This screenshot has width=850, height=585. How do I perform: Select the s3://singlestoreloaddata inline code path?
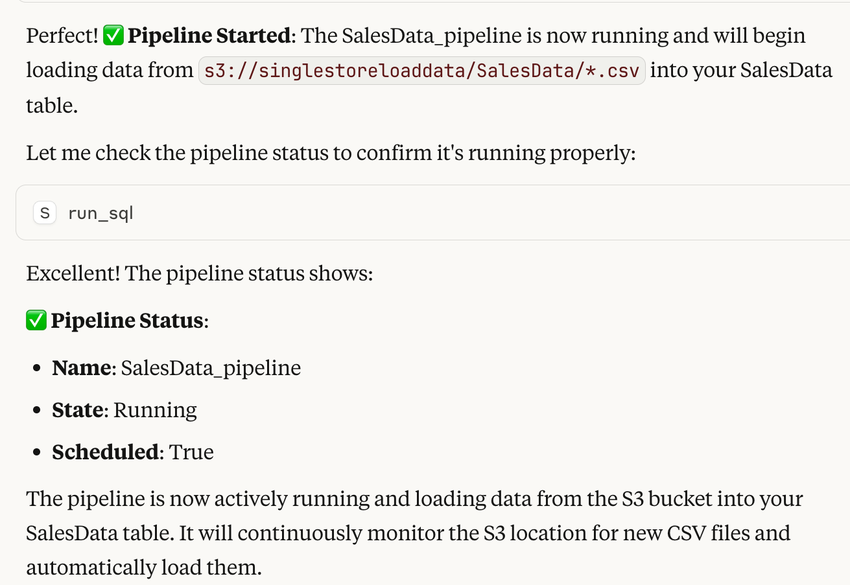point(422,70)
